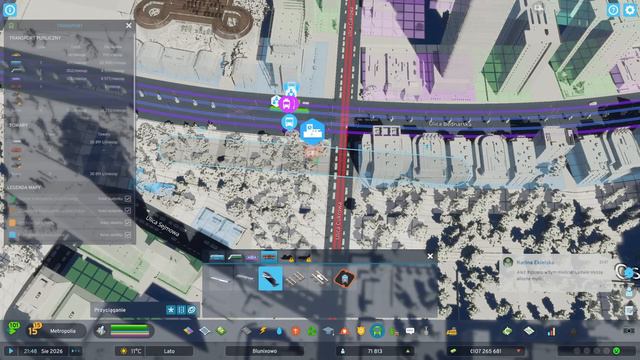Toggle the rightmost snapping option
Viewport: 640px width, 360px height.
pyautogui.click(x=192, y=310)
